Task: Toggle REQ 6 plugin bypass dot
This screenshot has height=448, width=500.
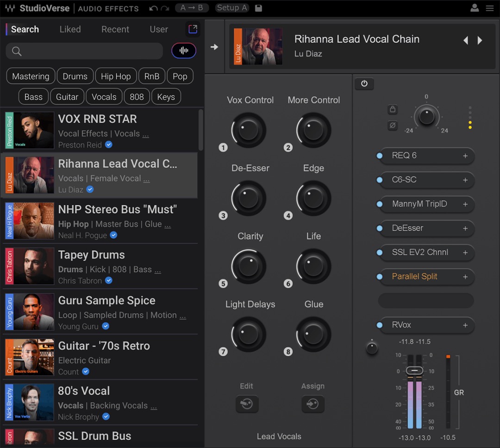Action: [x=380, y=156]
